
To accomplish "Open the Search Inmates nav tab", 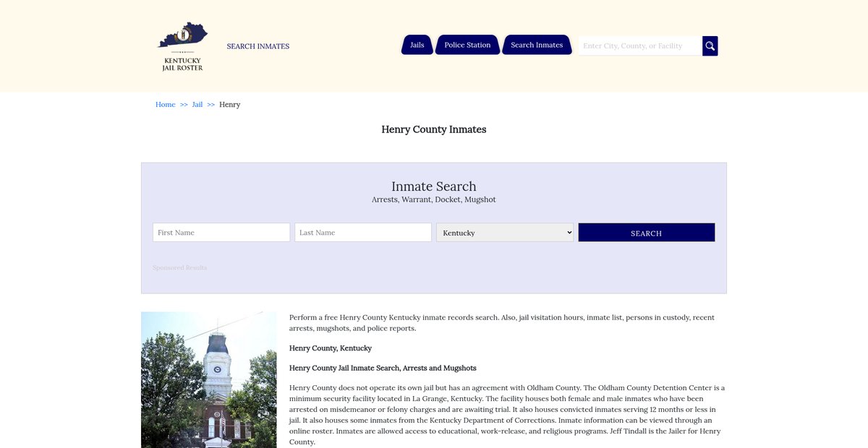I will point(537,45).
